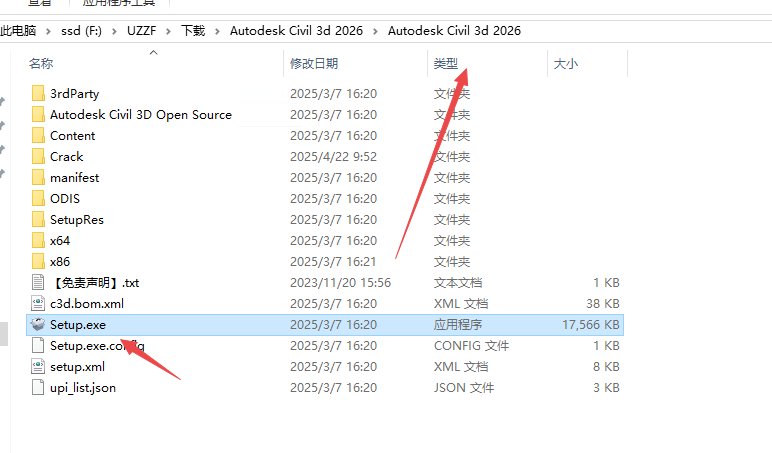Sort by the 修改日期 column header
Viewport: 772px width, 453px height.
point(314,64)
